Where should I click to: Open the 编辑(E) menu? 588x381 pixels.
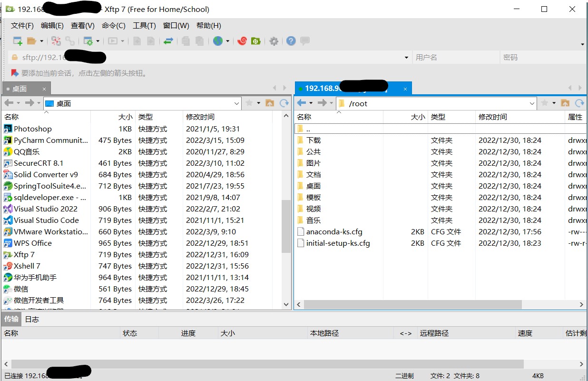[x=52, y=26]
